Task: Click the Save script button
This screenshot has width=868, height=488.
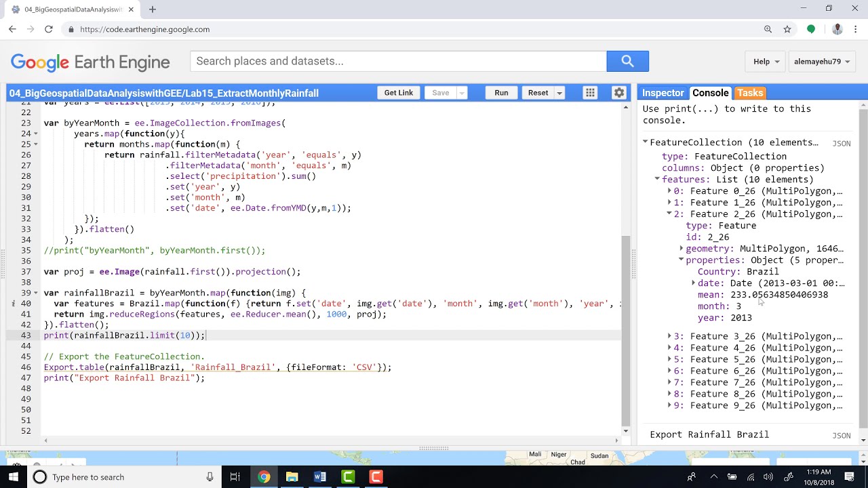Action: [x=441, y=93]
